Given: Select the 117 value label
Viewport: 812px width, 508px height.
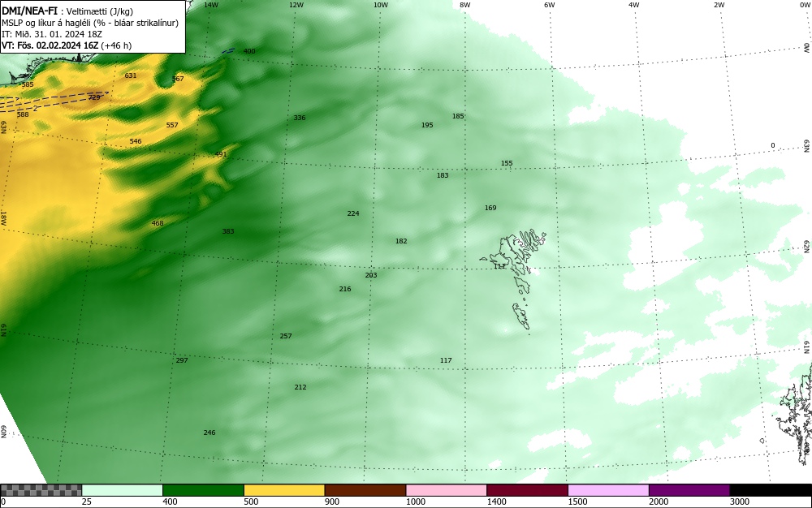Looking at the screenshot, I should 446,360.
